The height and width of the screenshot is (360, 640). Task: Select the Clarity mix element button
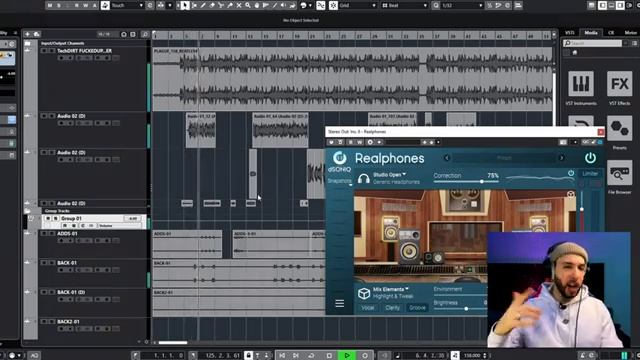[x=392, y=308]
